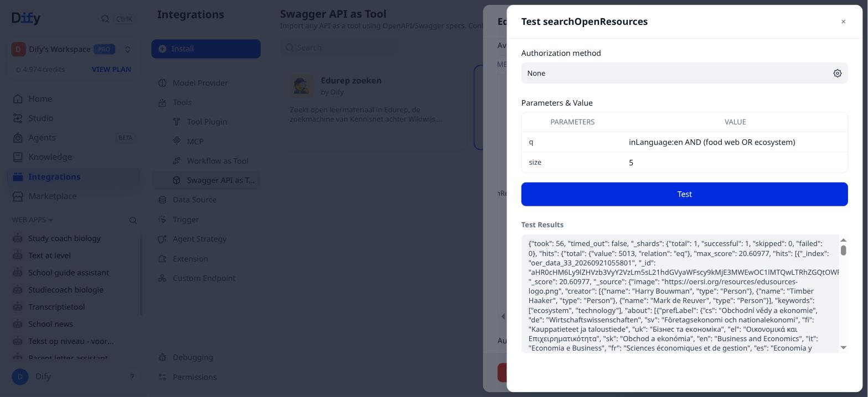Select Tools section in Integrations

pos(206,102)
